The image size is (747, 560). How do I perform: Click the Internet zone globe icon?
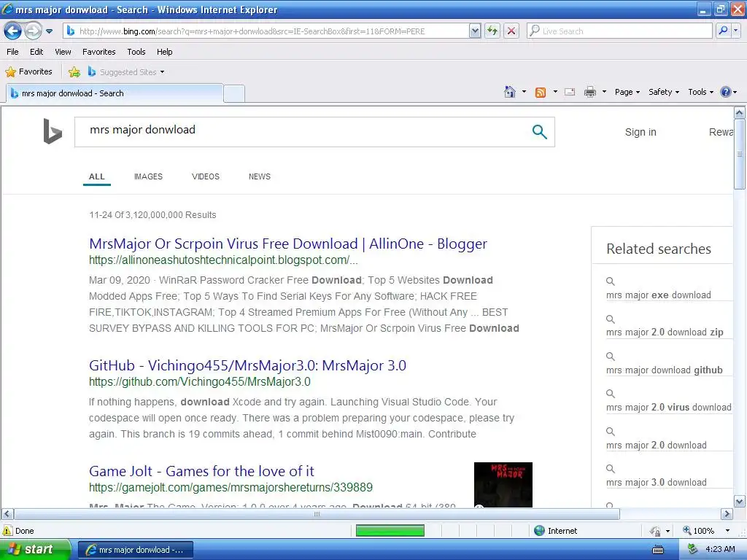[x=539, y=531]
